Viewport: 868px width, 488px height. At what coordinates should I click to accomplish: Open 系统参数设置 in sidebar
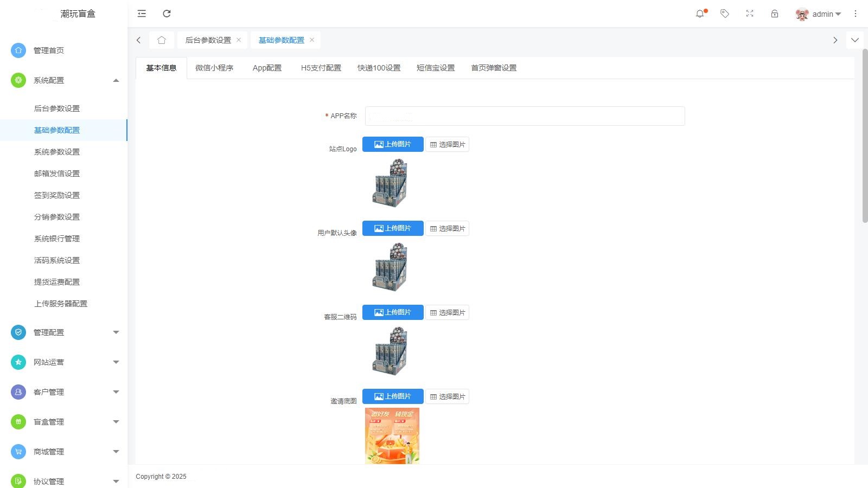pos(57,152)
